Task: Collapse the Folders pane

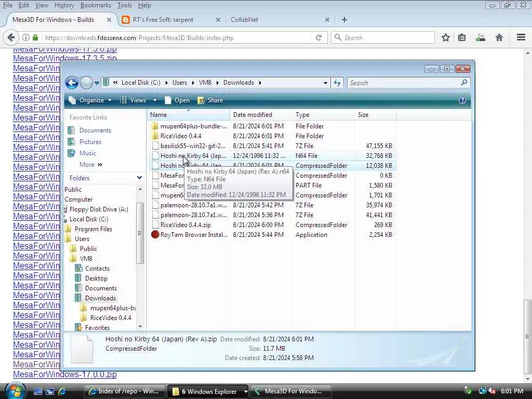Action: click(x=139, y=178)
